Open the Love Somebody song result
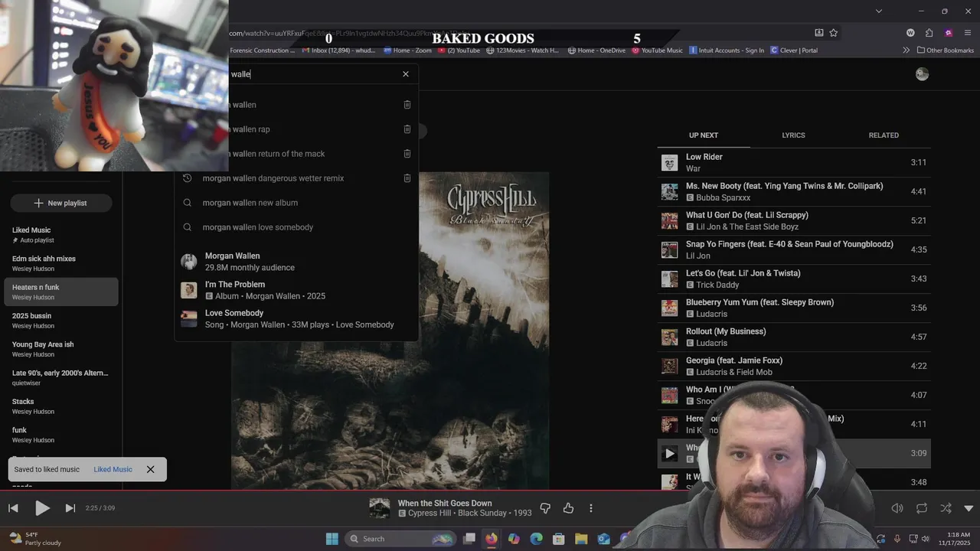This screenshot has height=551, width=980. tap(297, 318)
